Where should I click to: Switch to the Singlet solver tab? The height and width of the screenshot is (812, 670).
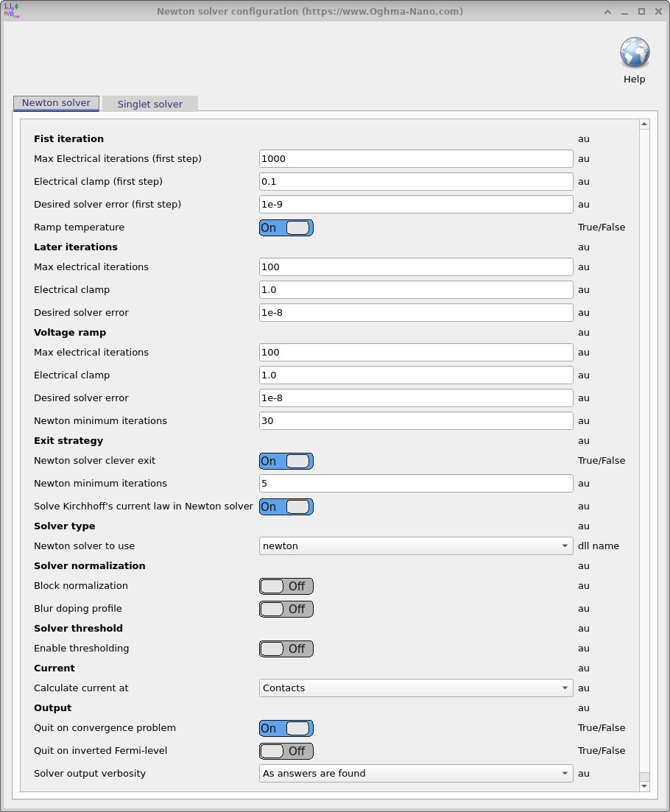coord(149,103)
